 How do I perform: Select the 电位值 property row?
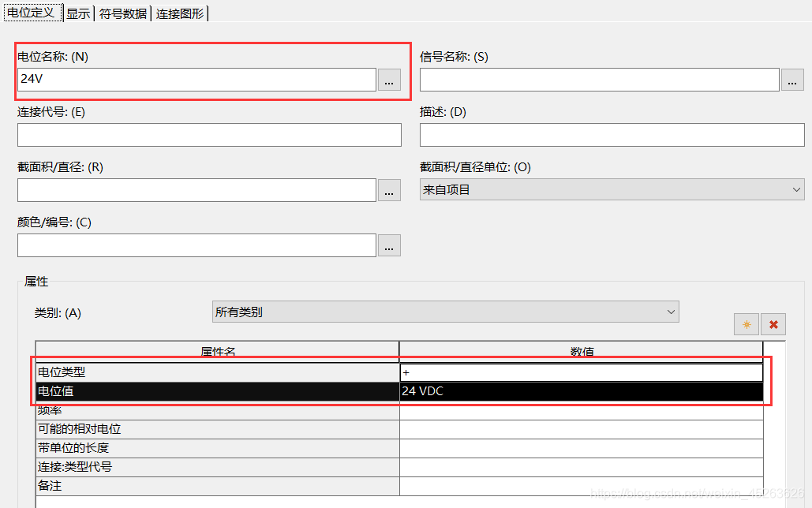[217, 391]
